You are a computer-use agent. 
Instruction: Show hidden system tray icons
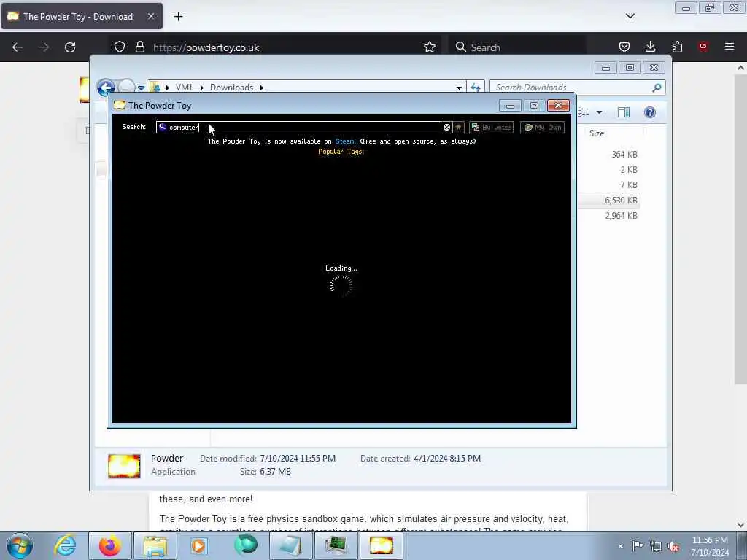pos(620,546)
